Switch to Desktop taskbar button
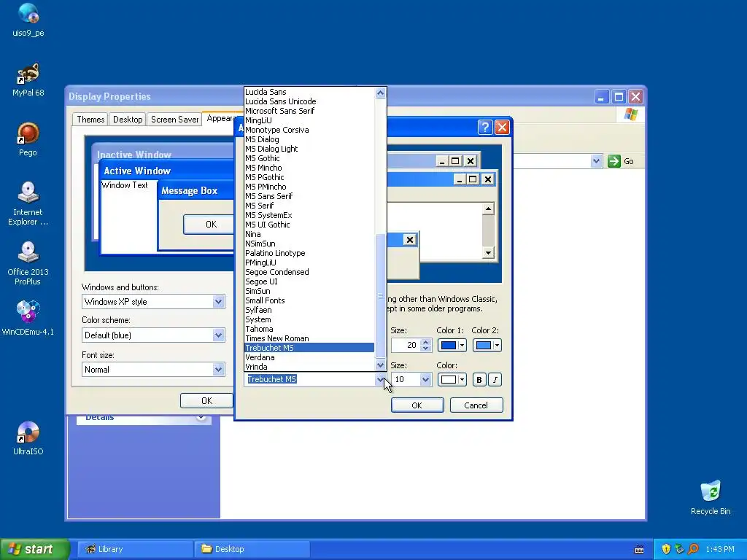The image size is (747, 560). point(252,549)
